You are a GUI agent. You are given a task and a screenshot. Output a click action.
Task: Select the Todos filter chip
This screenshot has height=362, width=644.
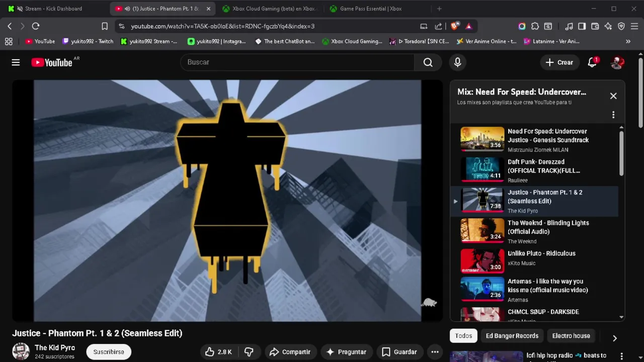click(463, 336)
